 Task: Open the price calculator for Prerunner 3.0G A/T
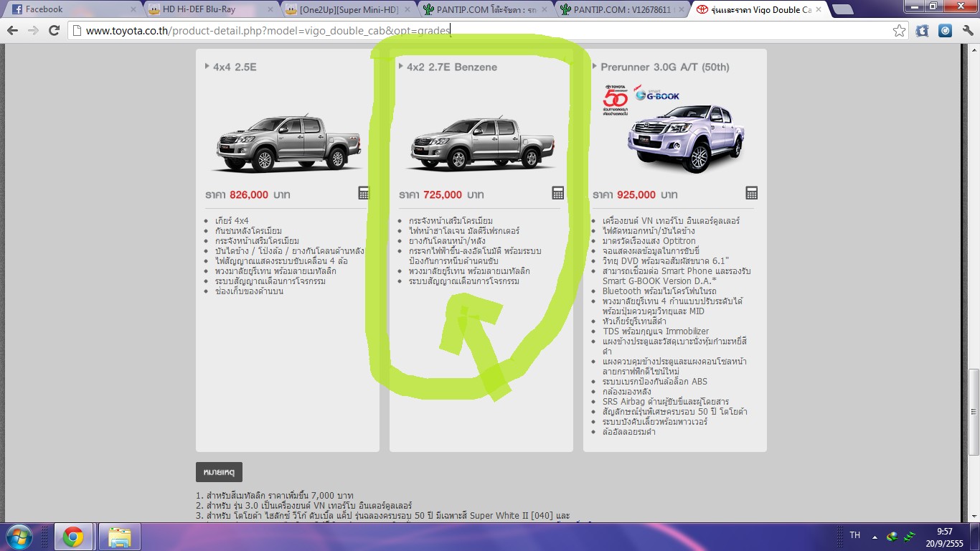pyautogui.click(x=751, y=193)
